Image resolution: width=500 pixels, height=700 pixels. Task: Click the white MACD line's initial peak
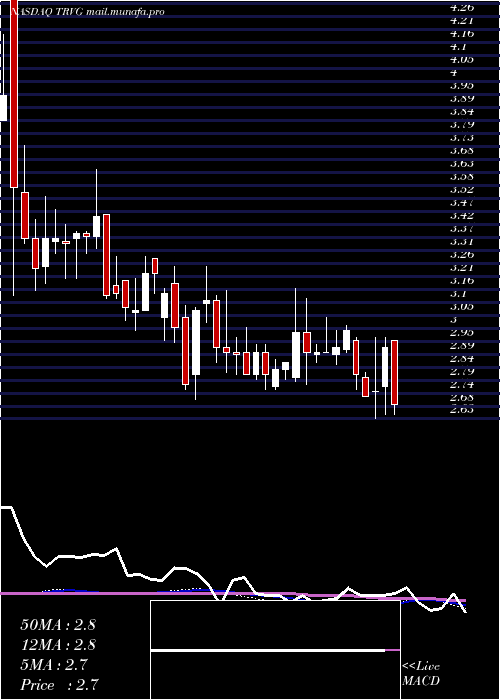click(x=6, y=508)
